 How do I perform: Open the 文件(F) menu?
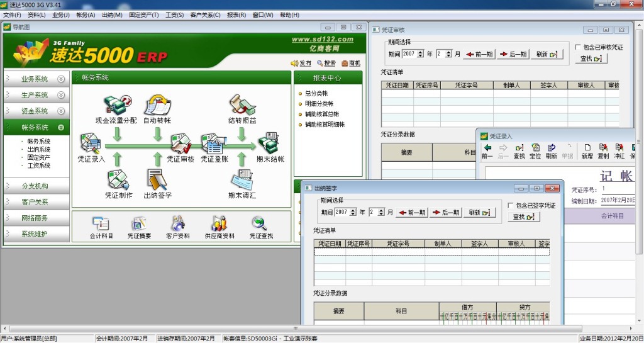tap(13, 14)
